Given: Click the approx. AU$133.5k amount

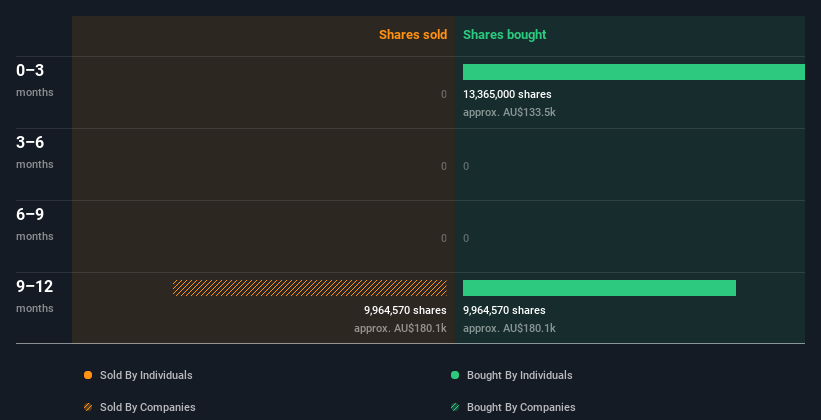Looking at the screenshot, I should (x=509, y=112).
